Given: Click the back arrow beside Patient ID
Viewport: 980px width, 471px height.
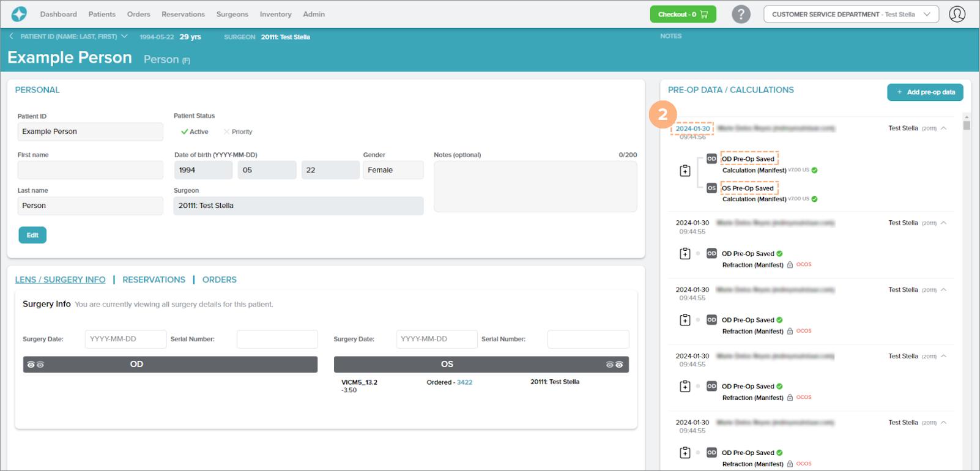Looking at the screenshot, I should (11, 37).
